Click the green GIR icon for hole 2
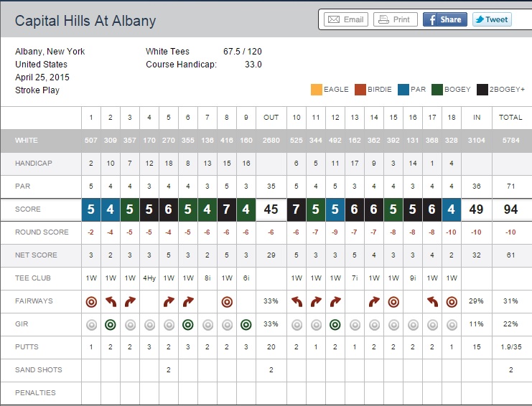The width and height of the screenshot is (532, 406). pyautogui.click(x=111, y=324)
